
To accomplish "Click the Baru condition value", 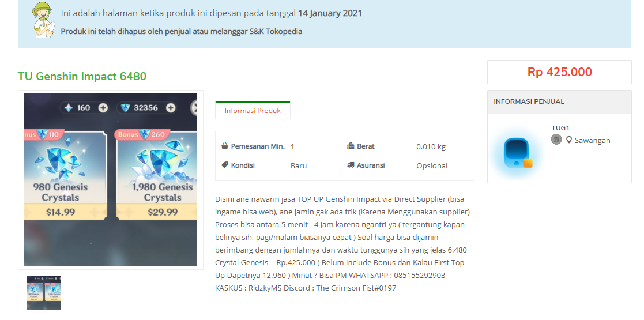I will (x=299, y=165).
